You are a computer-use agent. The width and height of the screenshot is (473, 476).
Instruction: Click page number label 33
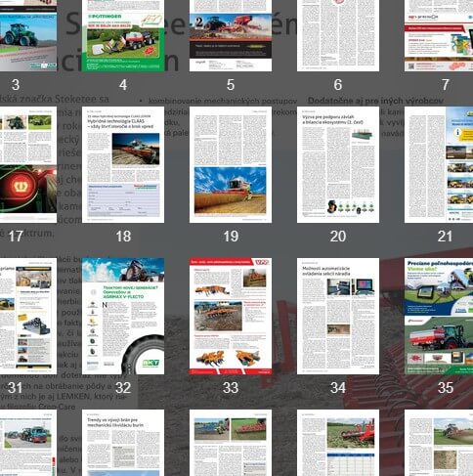[231, 388]
